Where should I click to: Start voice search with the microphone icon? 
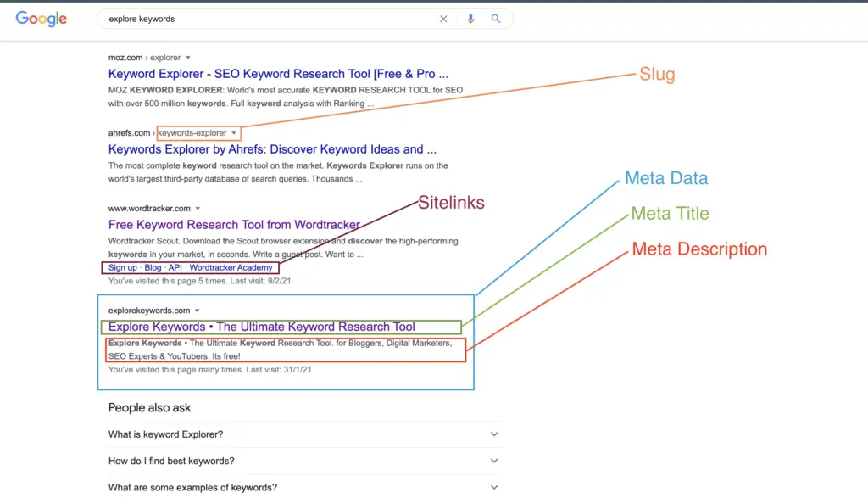(470, 19)
